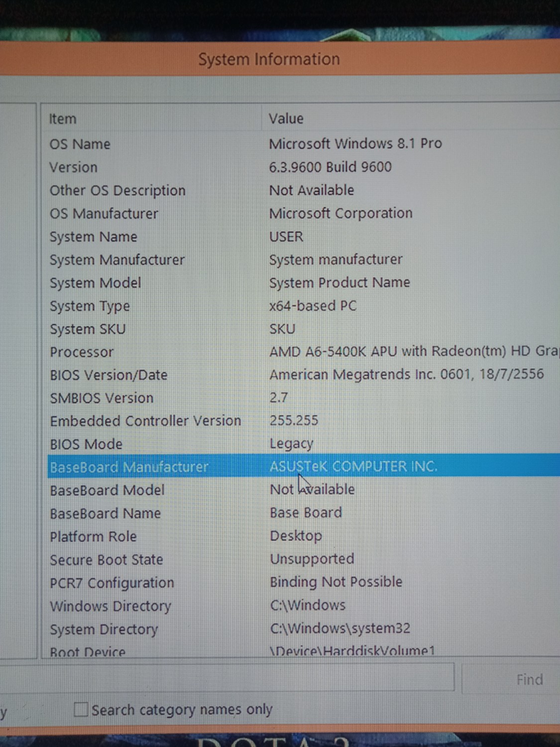Select the Version row
560x747 pixels.
pos(303,167)
